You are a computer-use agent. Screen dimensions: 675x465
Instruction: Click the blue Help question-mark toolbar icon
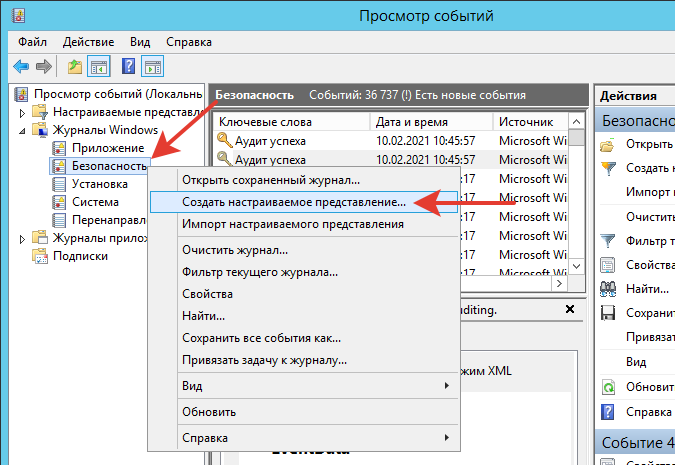coord(128,66)
